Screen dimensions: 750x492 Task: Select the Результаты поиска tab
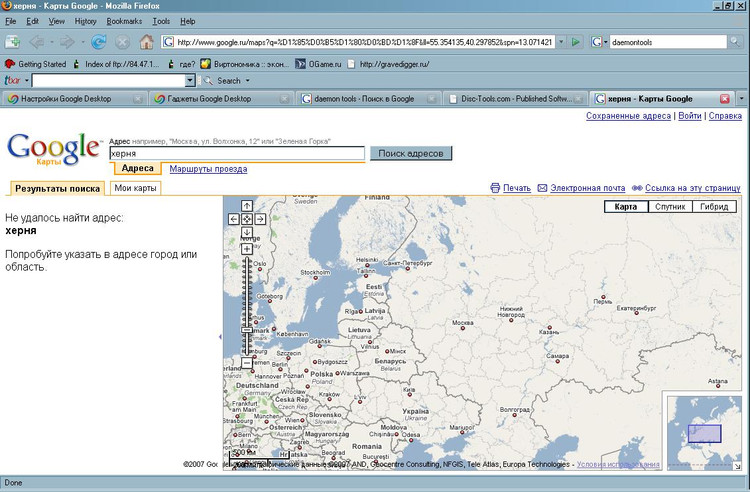(57, 188)
